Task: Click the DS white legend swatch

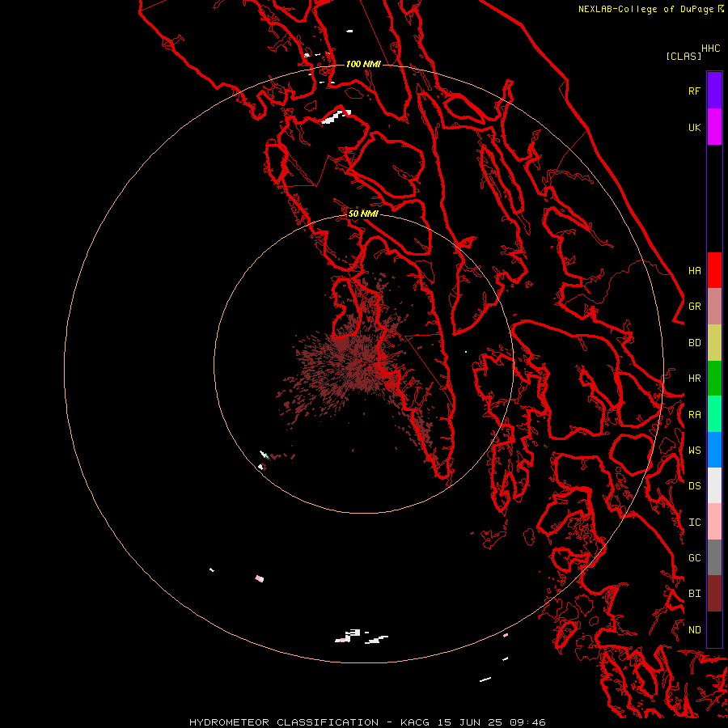Action: coord(714,485)
